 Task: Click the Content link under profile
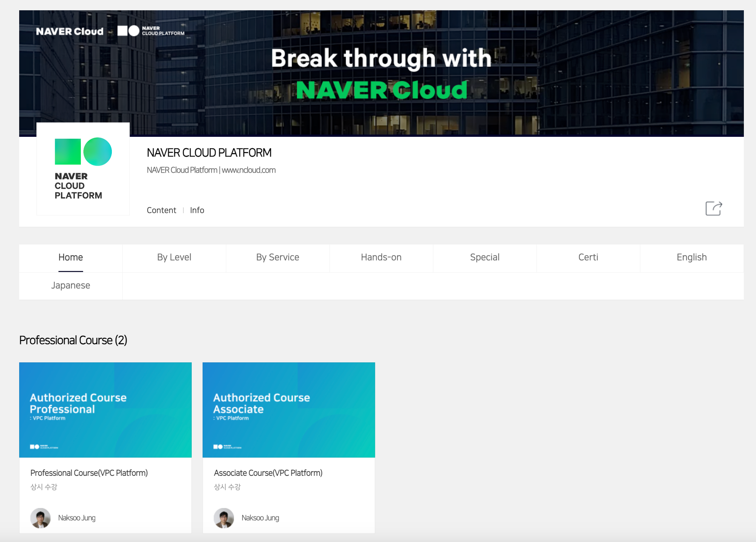point(161,210)
